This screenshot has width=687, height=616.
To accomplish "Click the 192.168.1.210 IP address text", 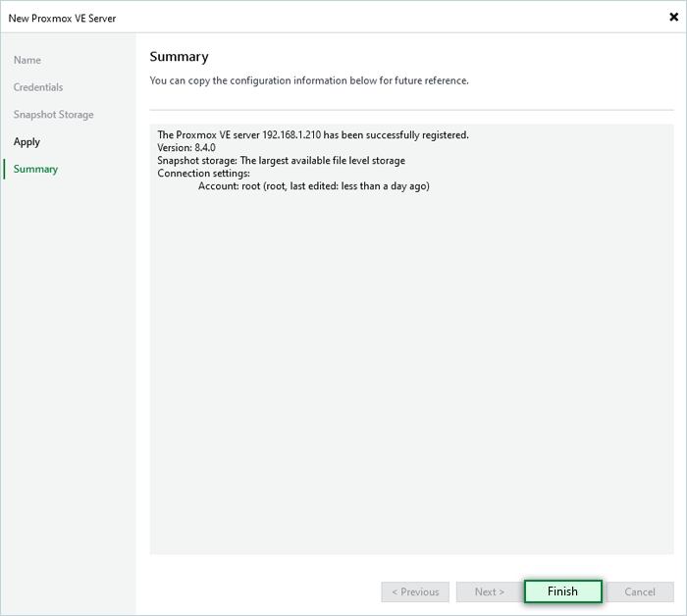I will pyautogui.click(x=295, y=135).
